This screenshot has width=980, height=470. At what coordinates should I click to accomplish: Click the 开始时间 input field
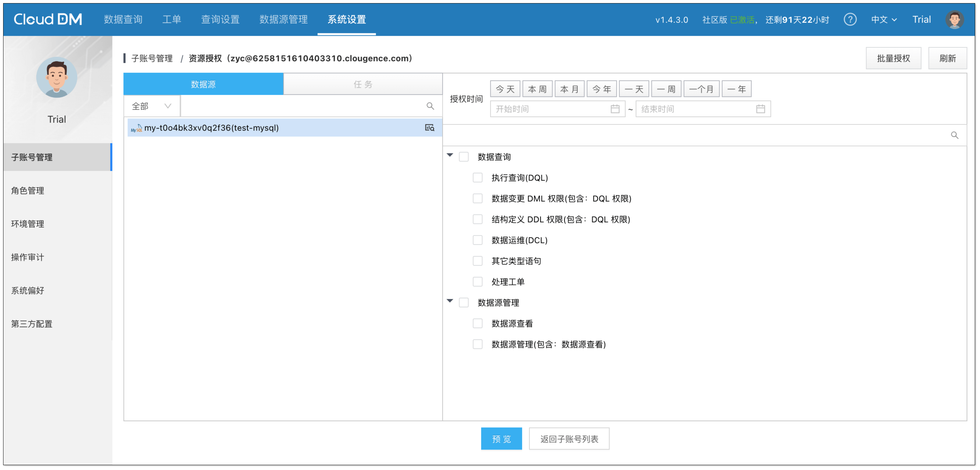550,109
